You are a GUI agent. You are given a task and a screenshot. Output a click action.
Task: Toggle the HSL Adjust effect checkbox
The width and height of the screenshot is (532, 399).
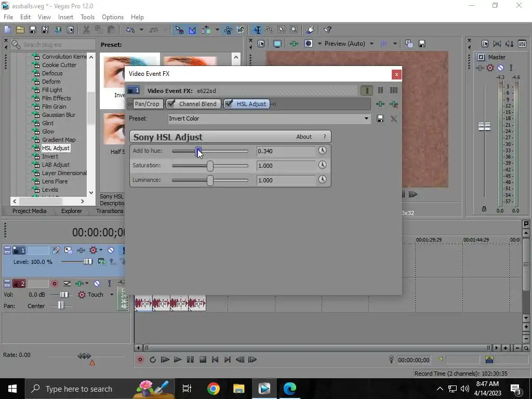click(x=229, y=104)
